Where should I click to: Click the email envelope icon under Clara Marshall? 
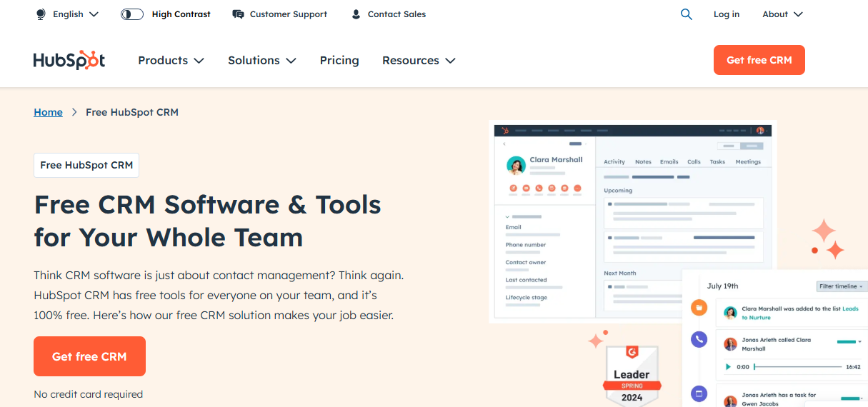pos(526,189)
